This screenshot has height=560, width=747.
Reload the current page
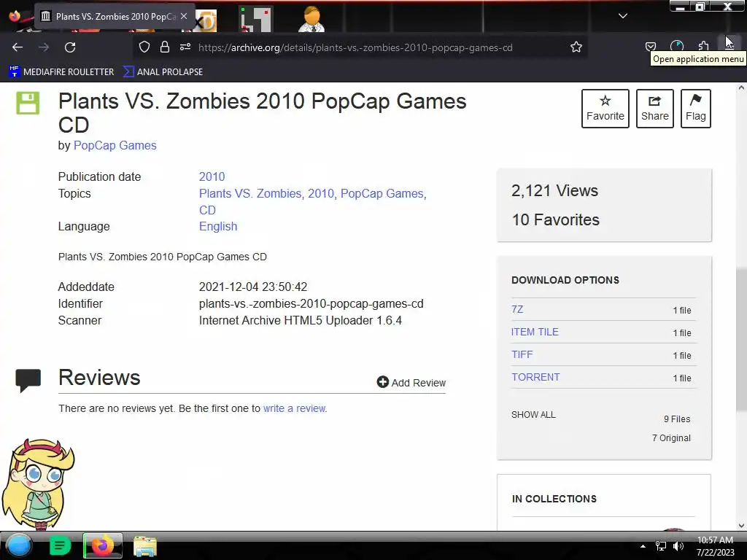[x=70, y=47]
